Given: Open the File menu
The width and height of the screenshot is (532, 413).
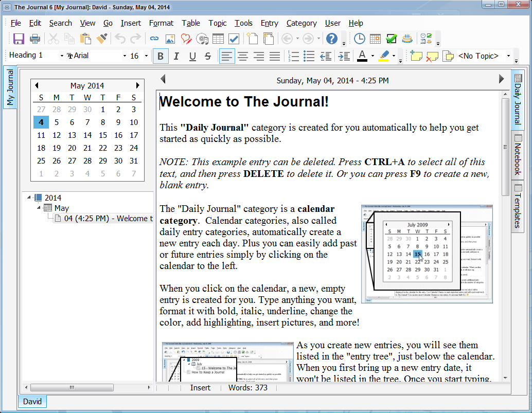Looking at the screenshot, I should pos(15,23).
